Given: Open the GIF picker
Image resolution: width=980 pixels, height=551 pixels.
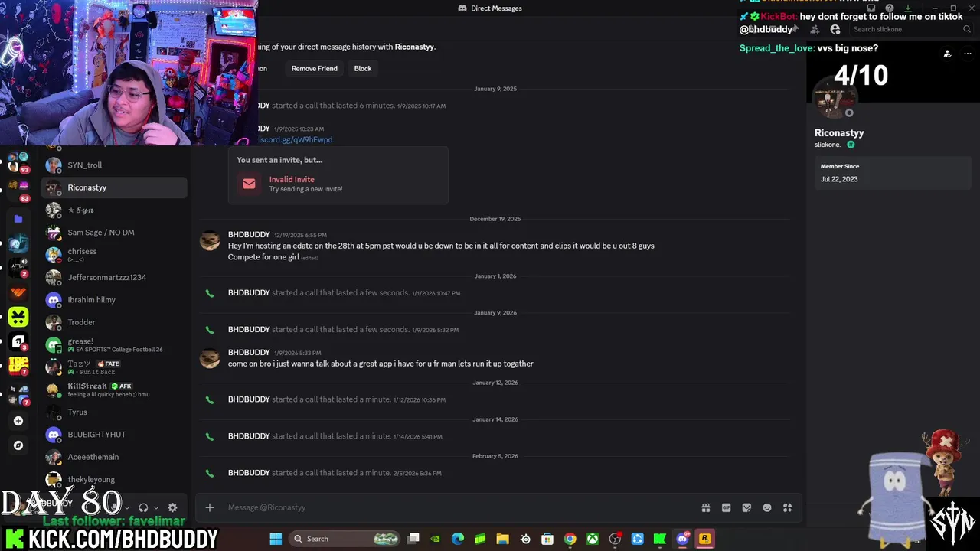Looking at the screenshot, I should tap(726, 507).
